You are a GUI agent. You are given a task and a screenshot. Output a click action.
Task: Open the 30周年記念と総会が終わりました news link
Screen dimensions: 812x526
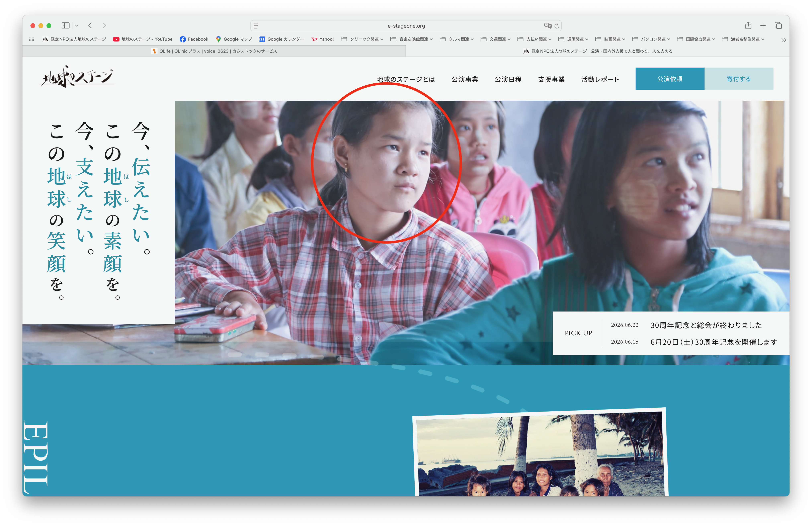[x=706, y=325]
